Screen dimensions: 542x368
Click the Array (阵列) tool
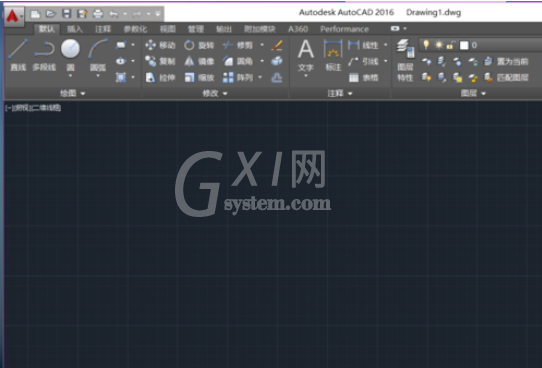tap(239, 77)
